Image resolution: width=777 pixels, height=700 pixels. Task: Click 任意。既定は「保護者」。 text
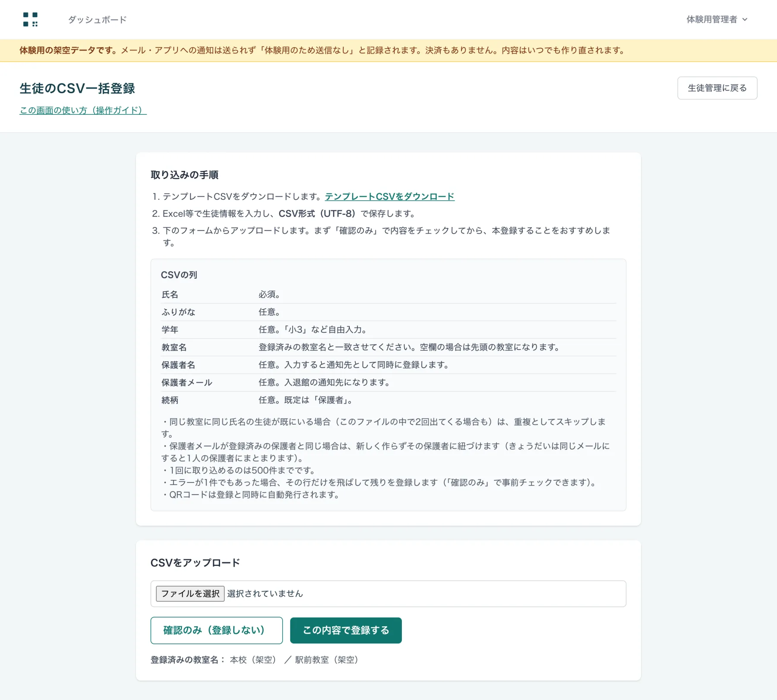pos(306,400)
